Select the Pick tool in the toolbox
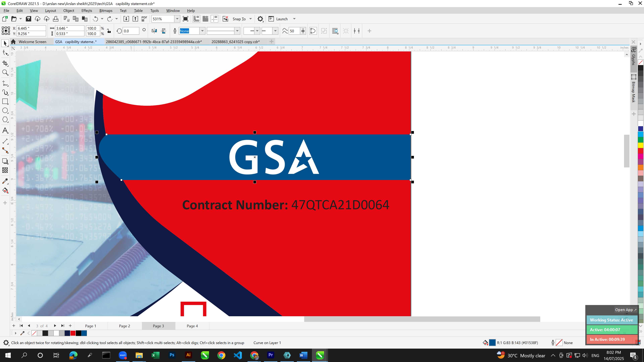644x362 pixels. tap(5, 43)
